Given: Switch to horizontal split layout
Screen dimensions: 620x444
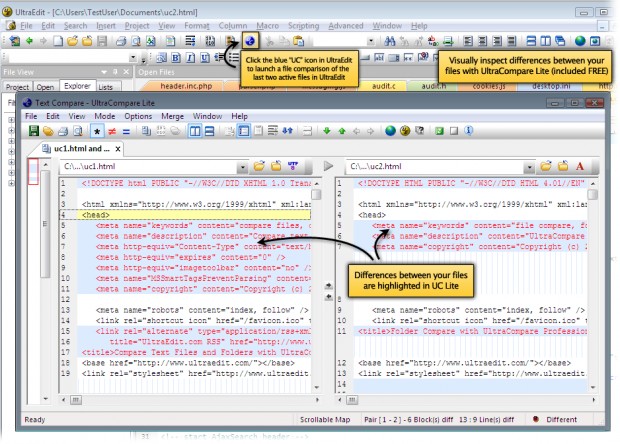Looking at the screenshot, I should pyautogui.click(x=209, y=131).
